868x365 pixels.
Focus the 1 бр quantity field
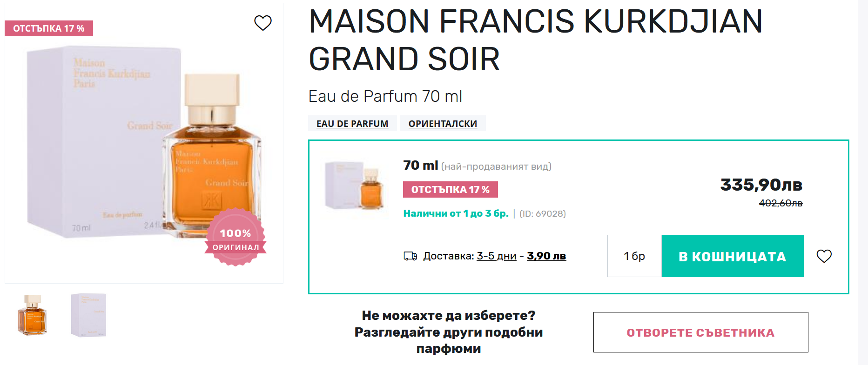coord(634,256)
